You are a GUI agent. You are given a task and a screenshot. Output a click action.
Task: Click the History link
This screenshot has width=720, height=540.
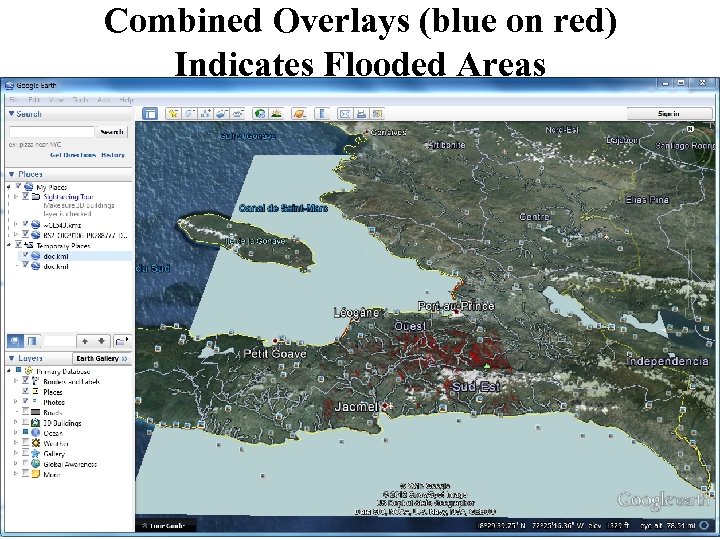[113, 155]
